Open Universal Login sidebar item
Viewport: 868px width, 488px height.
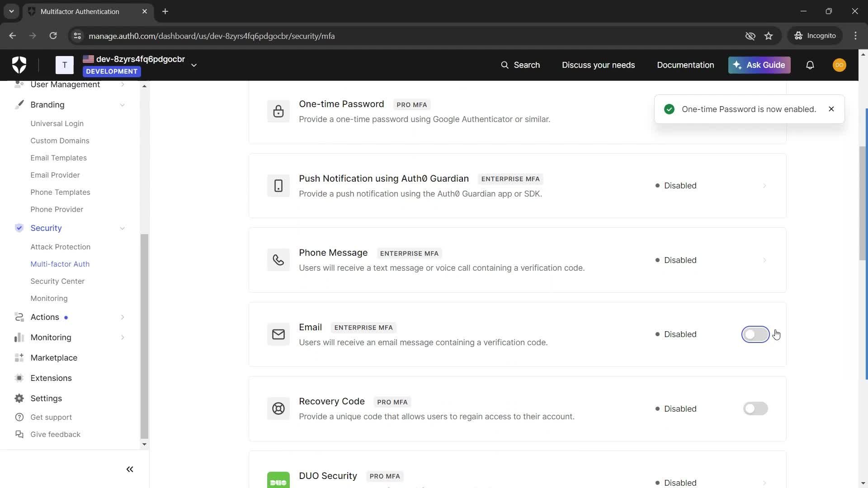pyautogui.click(x=57, y=123)
